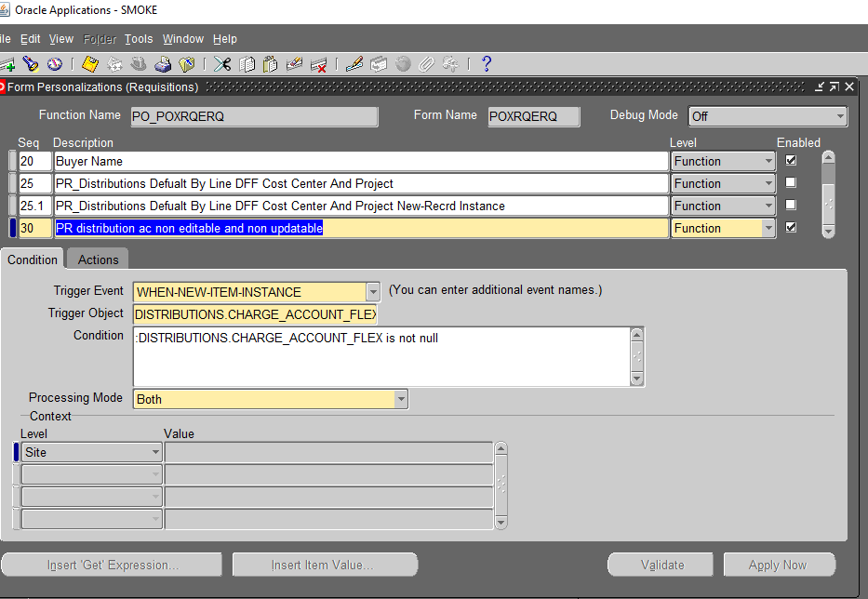Open Attachments with the paperclip icon
This screenshot has width=868, height=599.
(x=426, y=63)
